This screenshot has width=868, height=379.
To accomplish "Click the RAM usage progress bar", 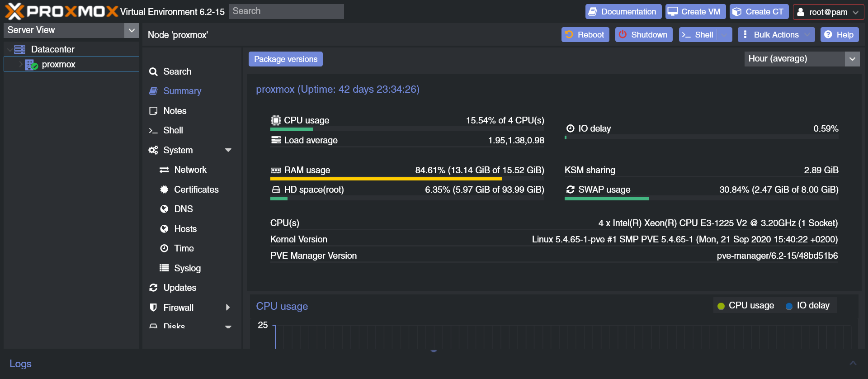I will 407,179.
